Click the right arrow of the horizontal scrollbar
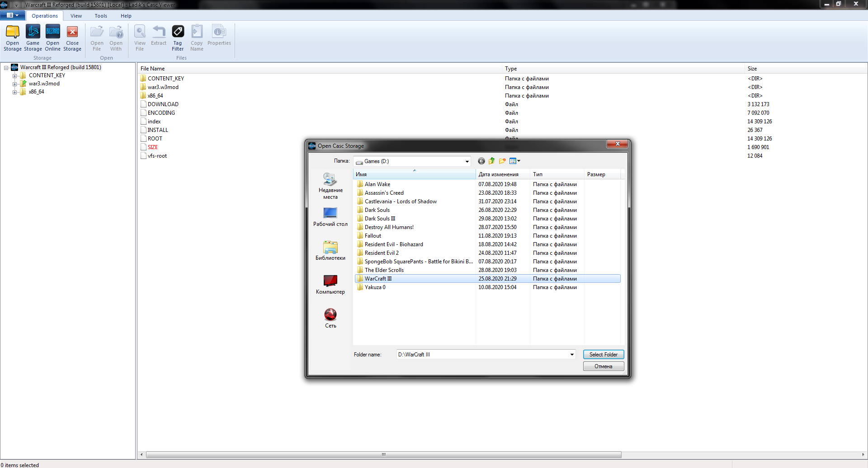 point(863,454)
